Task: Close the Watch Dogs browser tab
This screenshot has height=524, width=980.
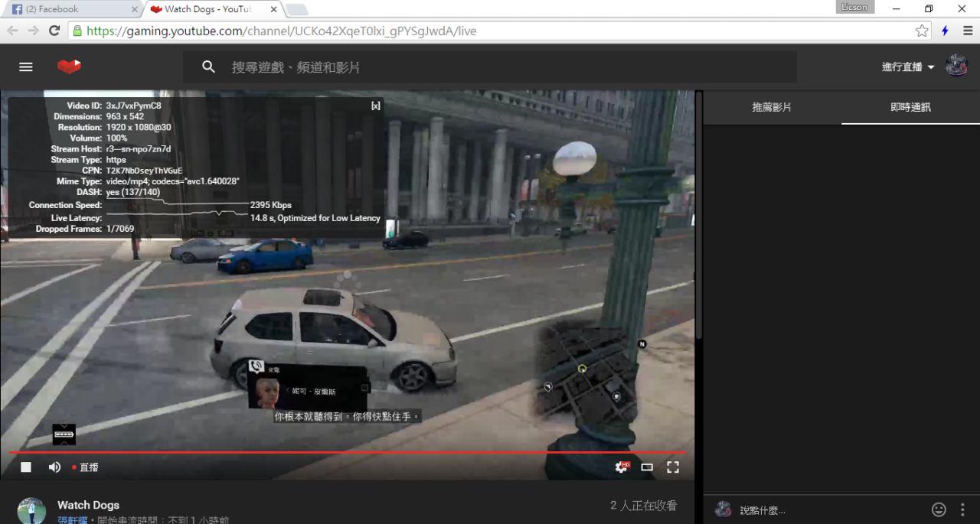Action: coord(273,9)
